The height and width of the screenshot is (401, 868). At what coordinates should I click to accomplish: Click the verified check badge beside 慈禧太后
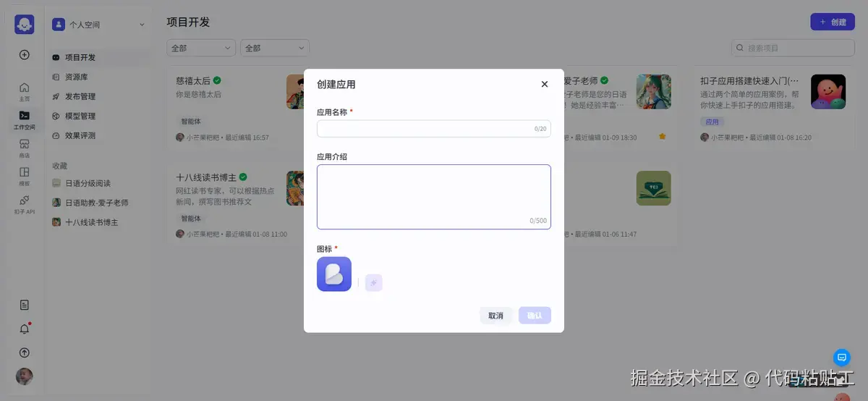[x=217, y=80]
